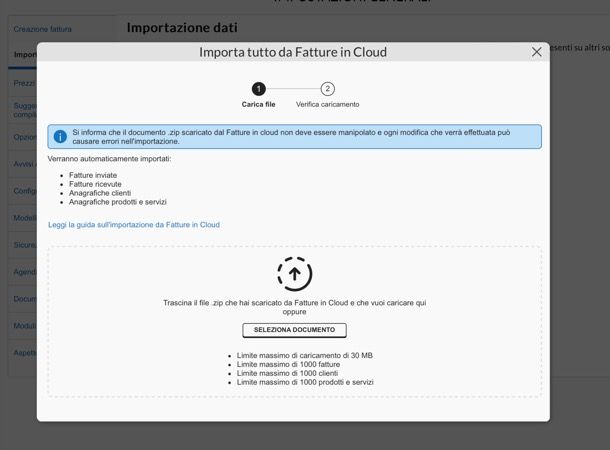Click the Importazione dati heading in the background page
610x450 pixels.
[182, 28]
